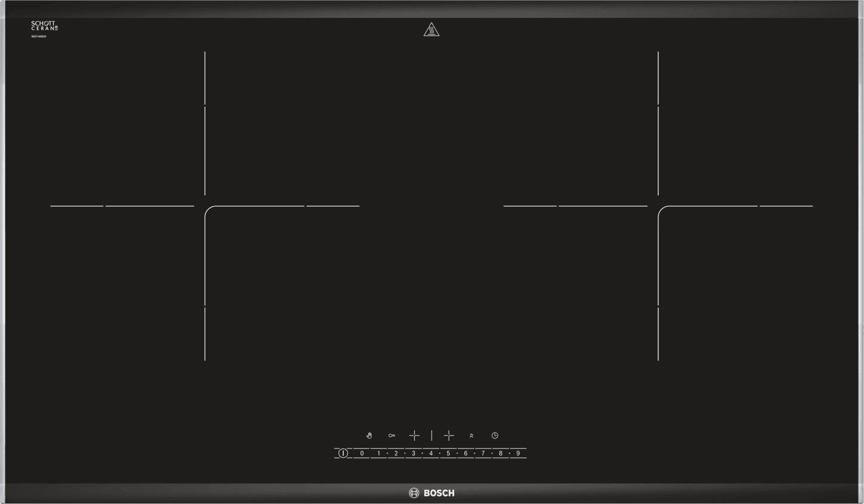
Task: Touch the center of left cooking zone
Action: click(x=205, y=206)
